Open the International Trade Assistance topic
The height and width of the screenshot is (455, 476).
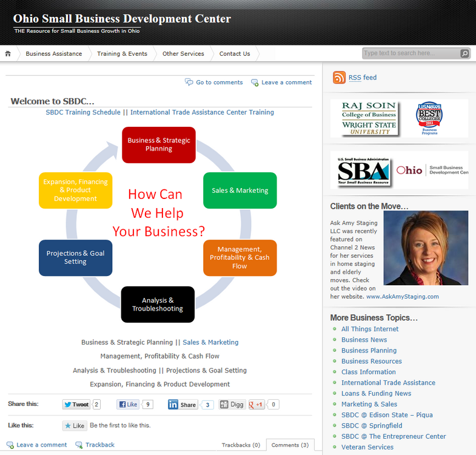tap(388, 383)
